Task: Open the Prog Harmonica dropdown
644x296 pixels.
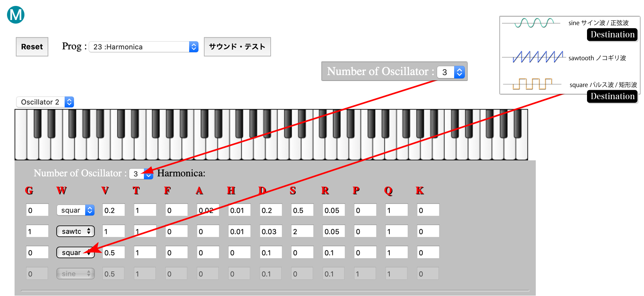Action: click(144, 47)
